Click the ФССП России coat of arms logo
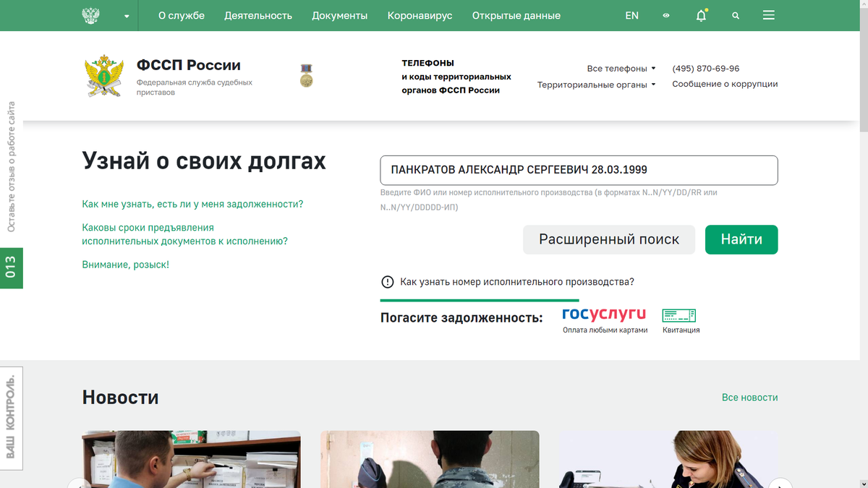Image resolution: width=868 pixels, height=488 pixels. coord(105,76)
